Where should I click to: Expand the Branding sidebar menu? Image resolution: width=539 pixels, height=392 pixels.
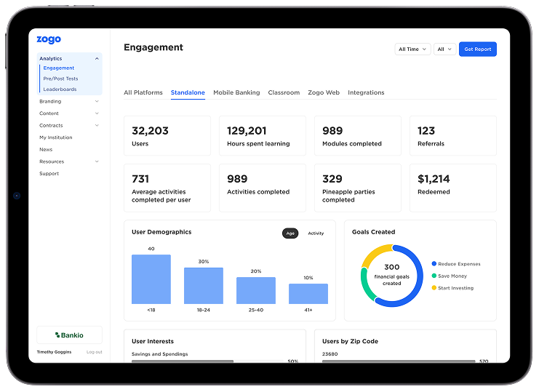point(97,102)
